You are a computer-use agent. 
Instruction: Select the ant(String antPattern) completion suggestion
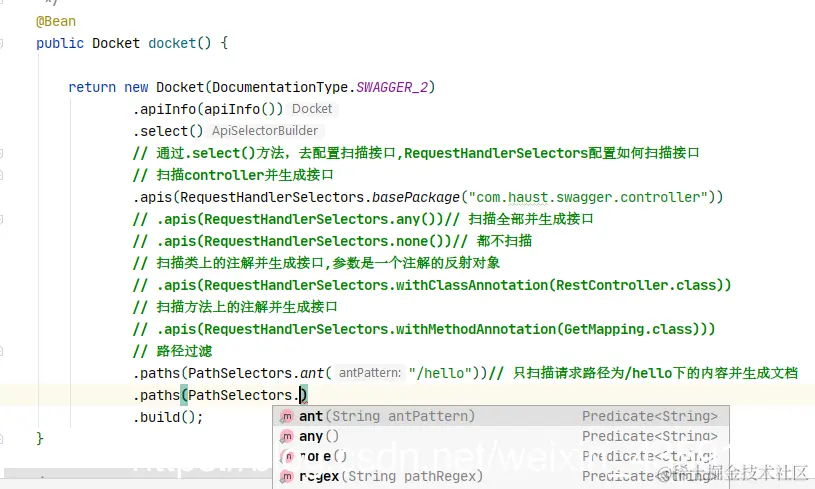tap(501, 416)
